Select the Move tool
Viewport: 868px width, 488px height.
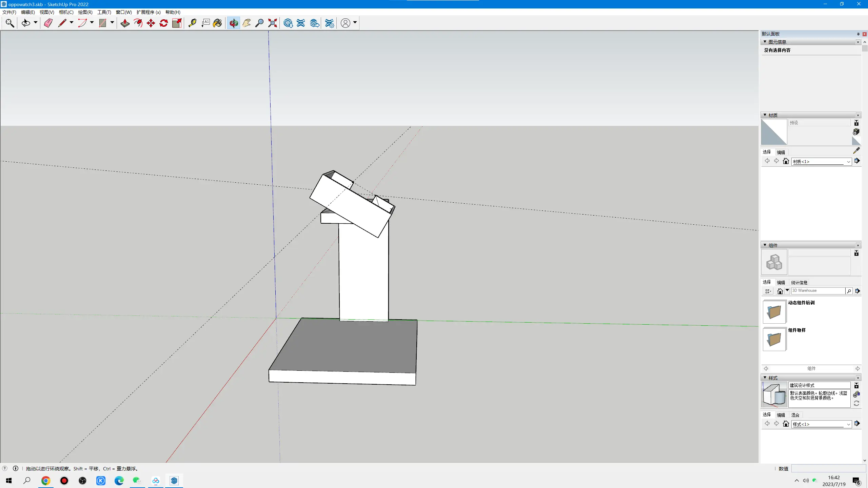tap(151, 23)
